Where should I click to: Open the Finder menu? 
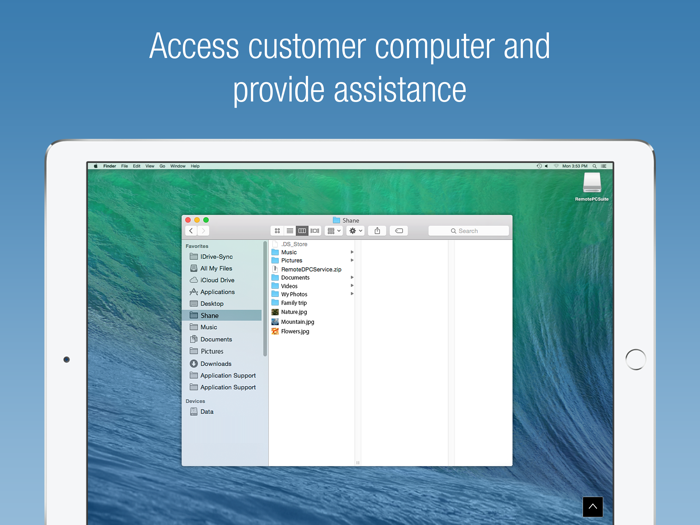109,166
